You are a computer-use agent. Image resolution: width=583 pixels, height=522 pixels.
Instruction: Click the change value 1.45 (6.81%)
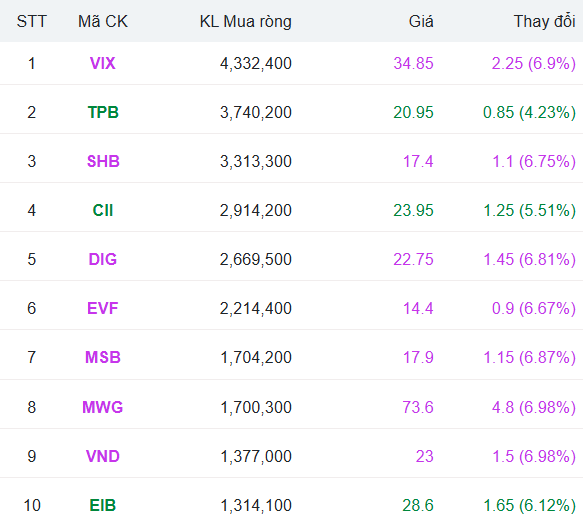[x=530, y=260]
